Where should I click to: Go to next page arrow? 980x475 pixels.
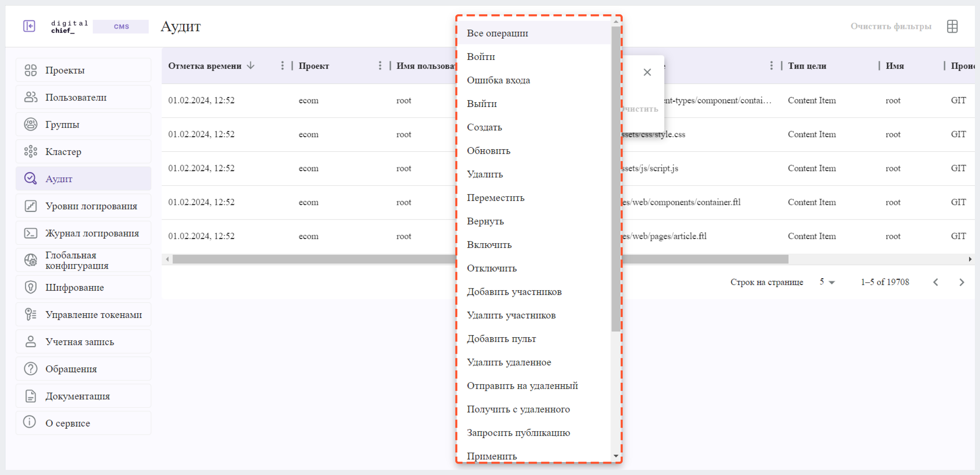tap(961, 282)
